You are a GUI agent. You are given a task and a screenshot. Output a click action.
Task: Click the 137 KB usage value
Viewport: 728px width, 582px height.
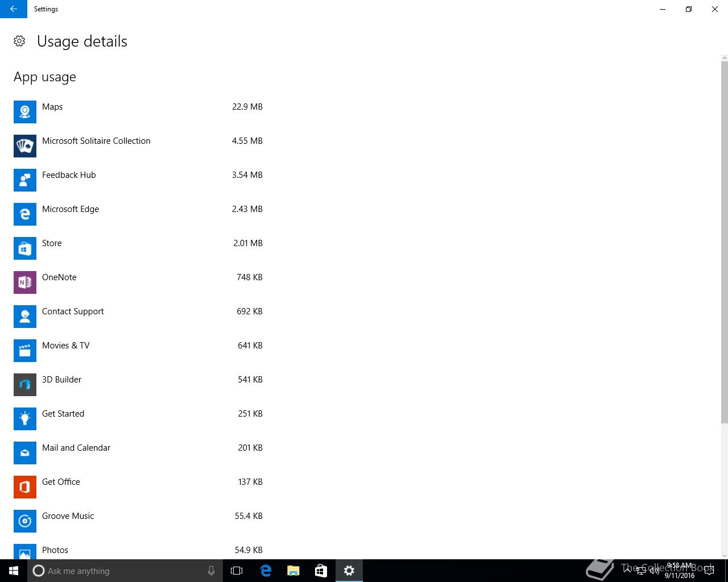click(x=250, y=482)
